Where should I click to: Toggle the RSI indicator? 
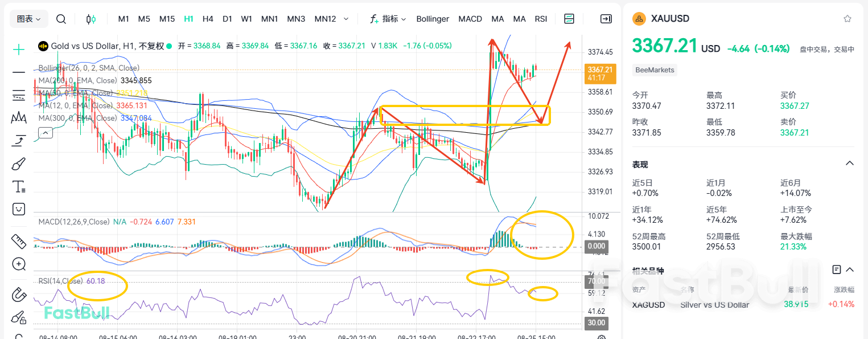541,19
